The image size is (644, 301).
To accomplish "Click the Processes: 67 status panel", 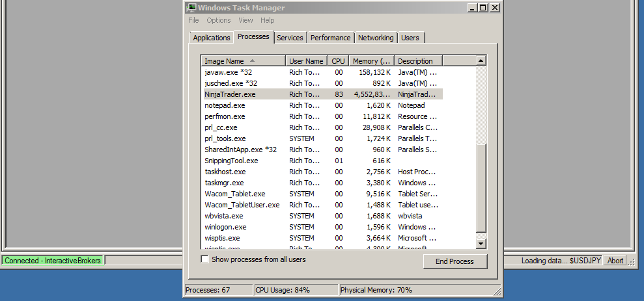I will pos(219,290).
